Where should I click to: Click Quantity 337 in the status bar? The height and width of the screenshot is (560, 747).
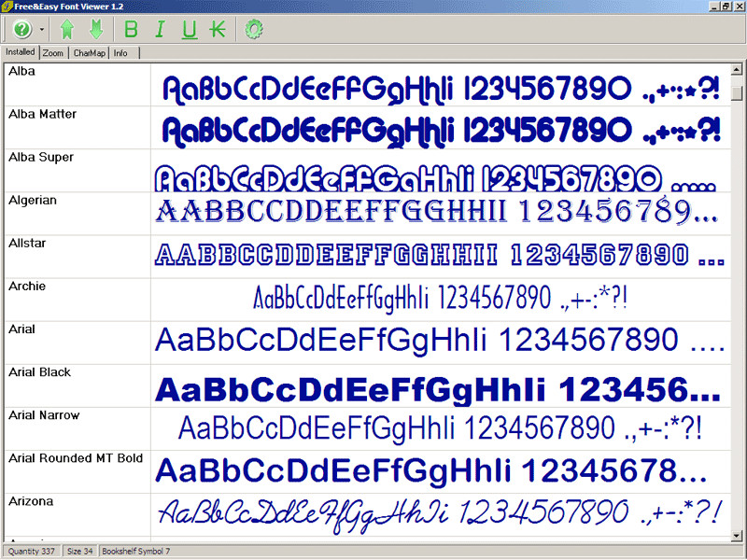click(32, 552)
